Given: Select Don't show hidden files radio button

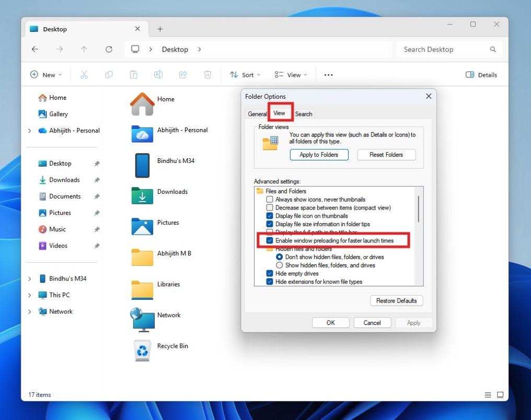Looking at the screenshot, I should point(280,257).
